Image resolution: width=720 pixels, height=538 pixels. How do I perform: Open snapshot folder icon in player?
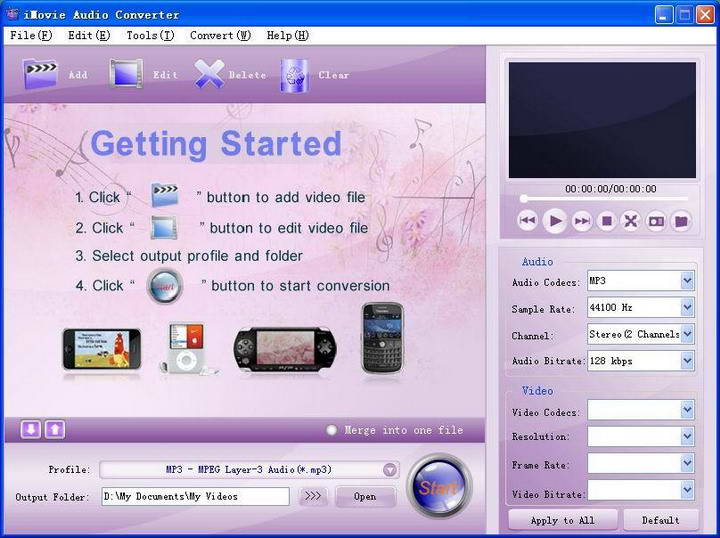[x=681, y=221]
